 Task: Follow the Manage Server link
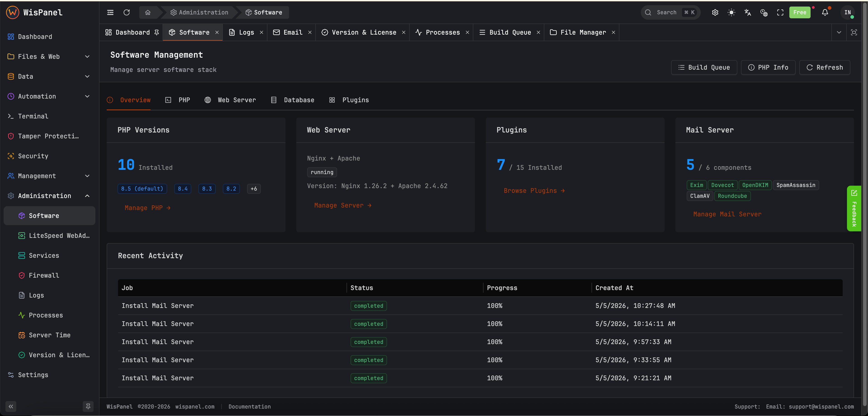[x=343, y=205]
